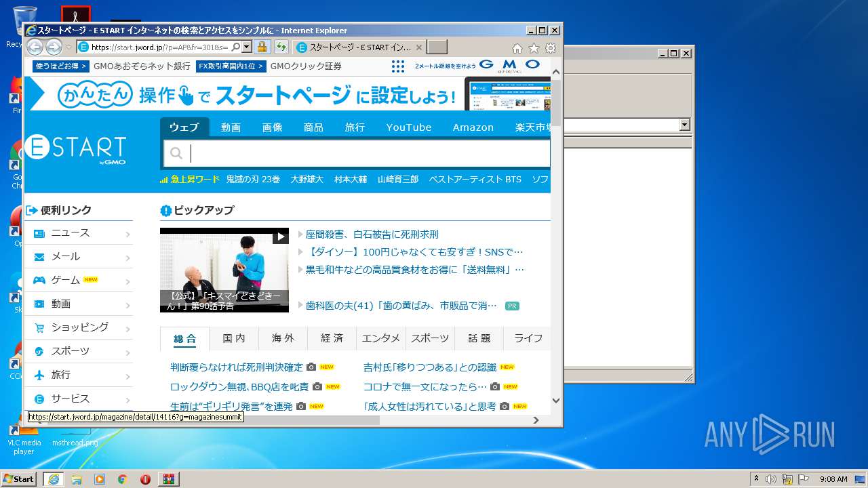This screenshot has width=868, height=488.
Task: Select the YouTube search tab
Action: [x=409, y=127]
